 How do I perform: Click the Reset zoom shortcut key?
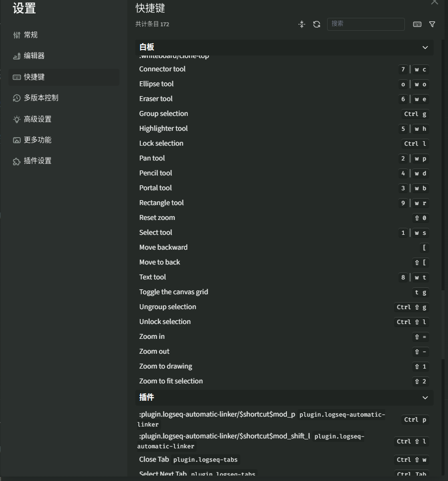(x=420, y=218)
